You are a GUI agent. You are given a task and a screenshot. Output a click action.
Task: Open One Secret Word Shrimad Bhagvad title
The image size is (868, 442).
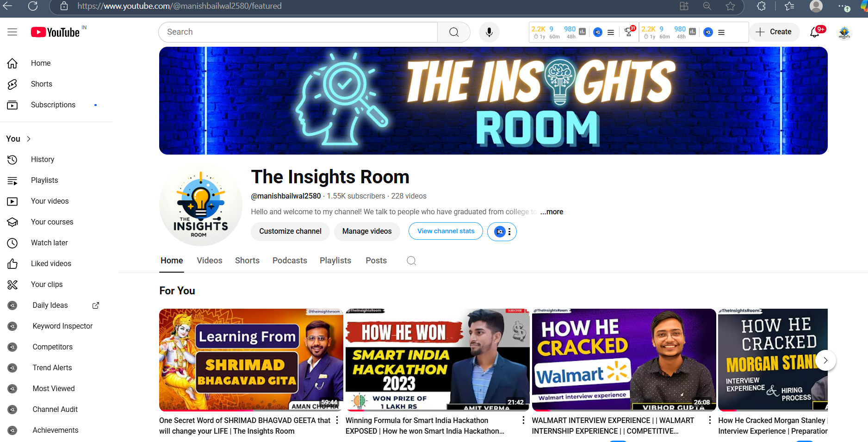click(x=245, y=426)
